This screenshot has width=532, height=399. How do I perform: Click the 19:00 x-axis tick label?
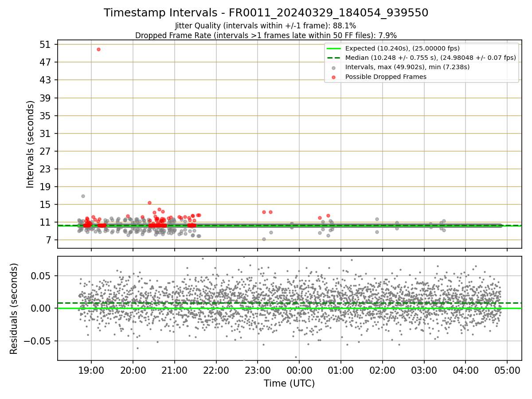(x=91, y=371)
